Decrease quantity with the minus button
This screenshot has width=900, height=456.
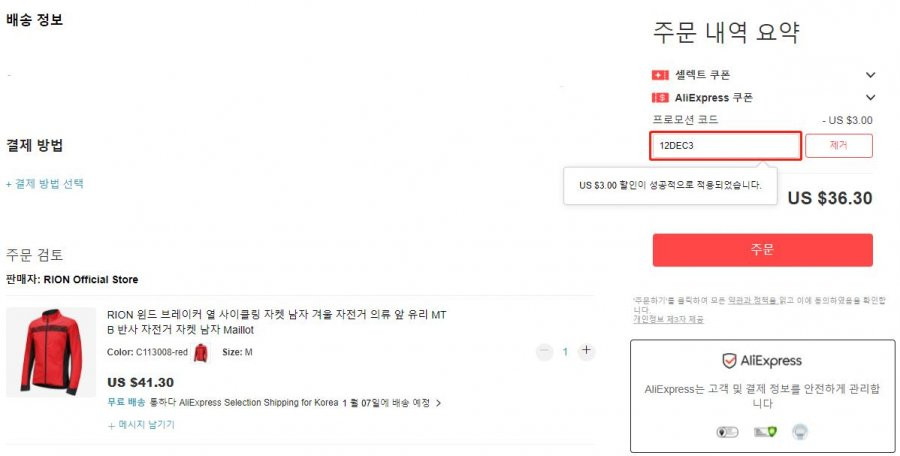click(544, 351)
